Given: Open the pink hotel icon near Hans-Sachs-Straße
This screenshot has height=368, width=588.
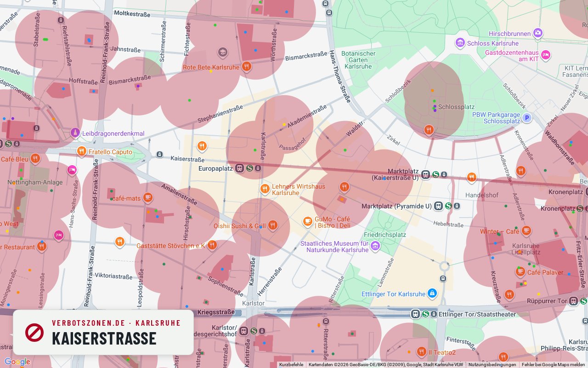Looking at the screenshot, I should click(x=72, y=170).
